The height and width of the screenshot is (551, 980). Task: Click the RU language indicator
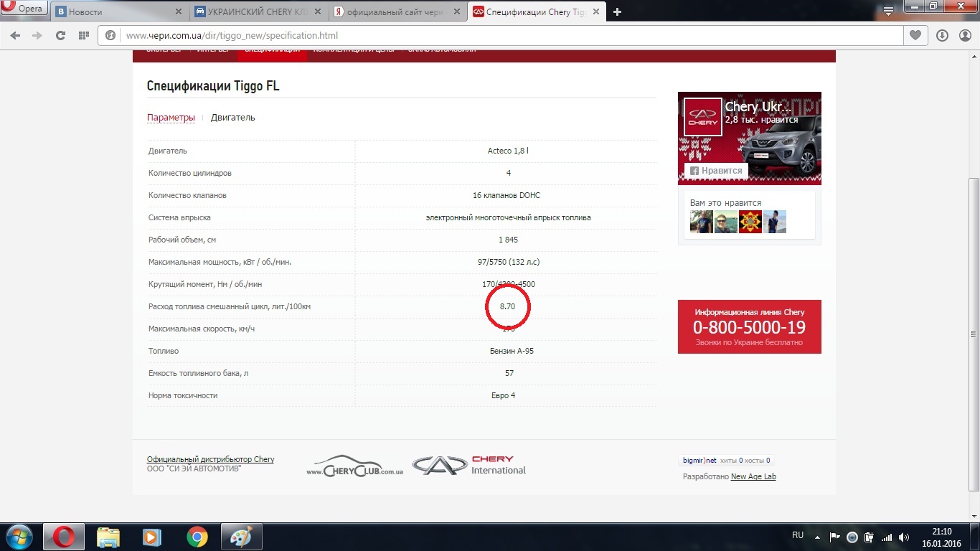click(798, 535)
